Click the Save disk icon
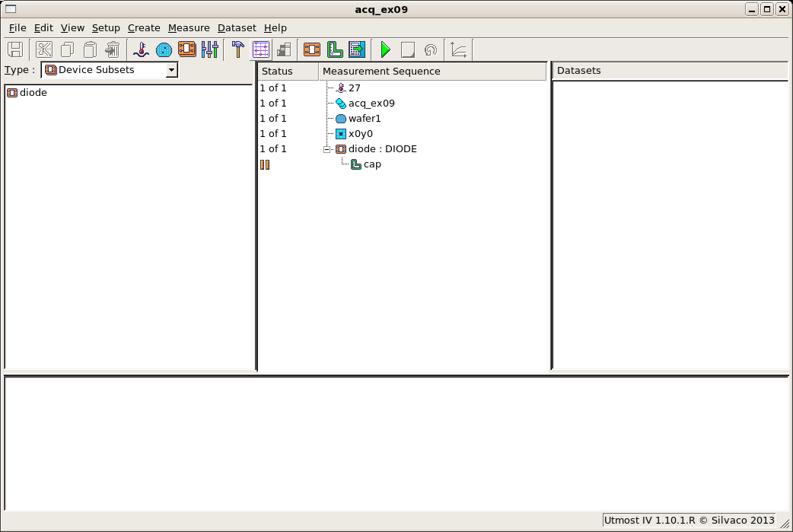The height and width of the screenshot is (532, 793). (15, 49)
